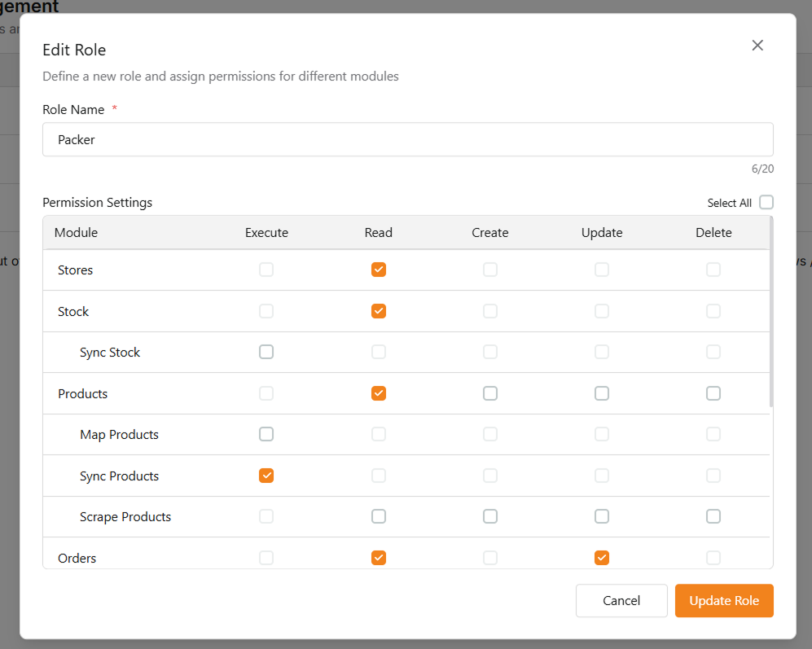The width and height of the screenshot is (812, 649).
Task: Click the permissions table scrollbar
Action: pos(771,312)
